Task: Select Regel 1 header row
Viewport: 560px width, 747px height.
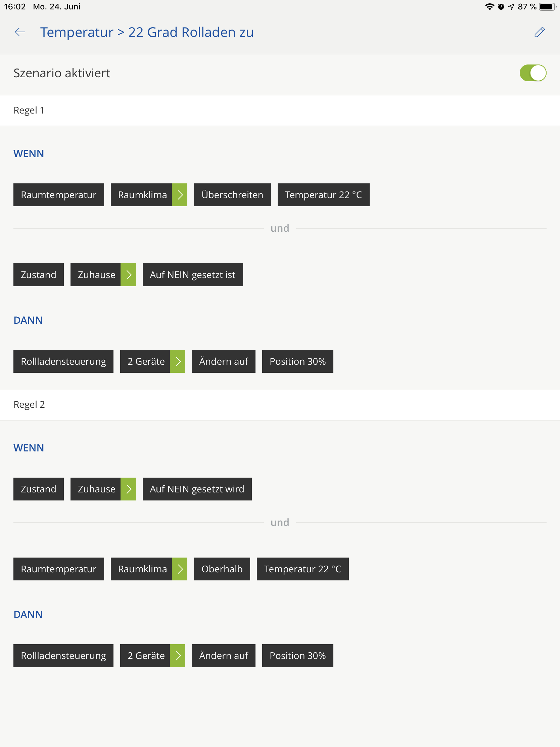Action: pyautogui.click(x=280, y=111)
